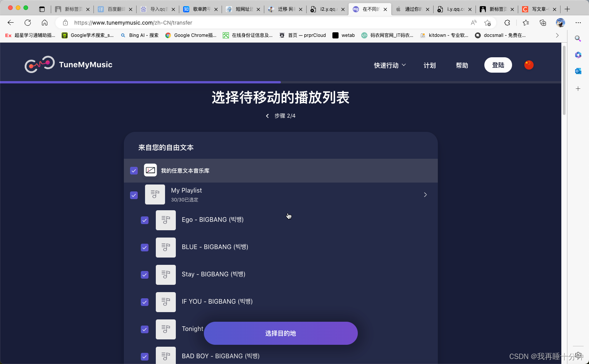The width and height of the screenshot is (589, 364).
Task: Open the browser extensions menu
Action: click(507, 23)
